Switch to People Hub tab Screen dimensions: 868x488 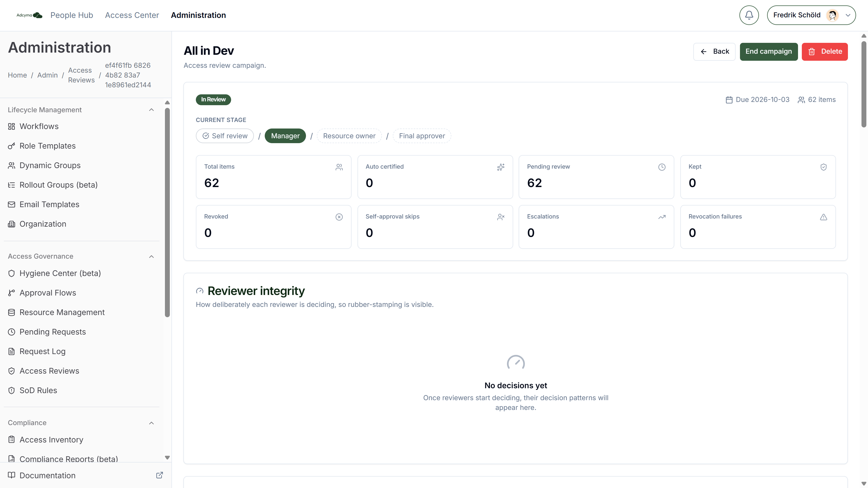[x=71, y=15]
